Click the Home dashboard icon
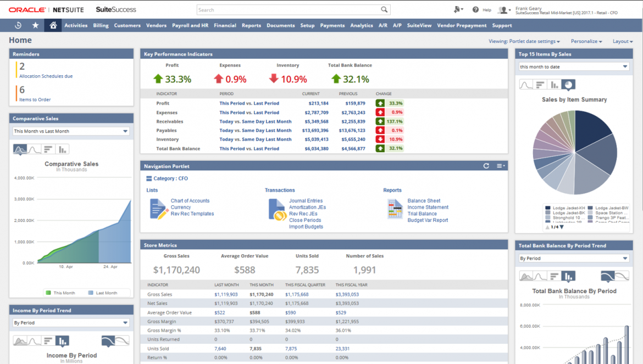643x364 pixels. (x=53, y=25)
